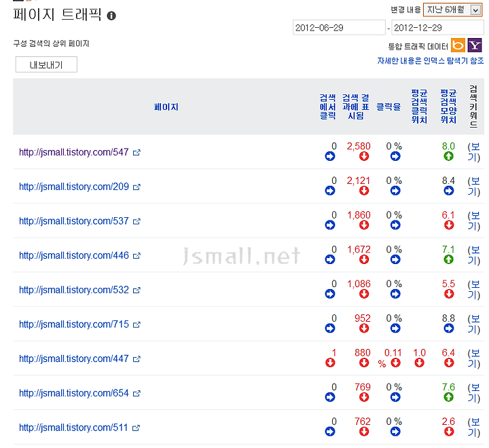Select the 1,860 impressions value

point(359,215)
